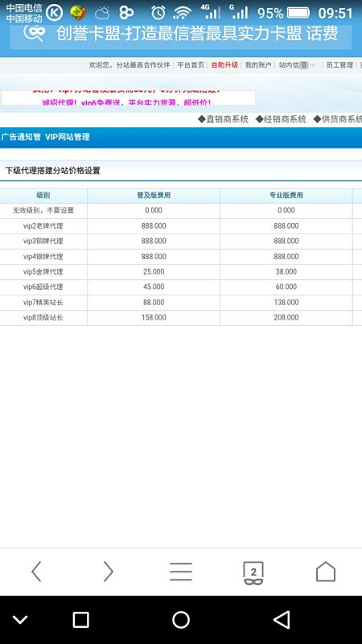Open the browser hamburger menu

pyautogui.click(x=181, y=572)
